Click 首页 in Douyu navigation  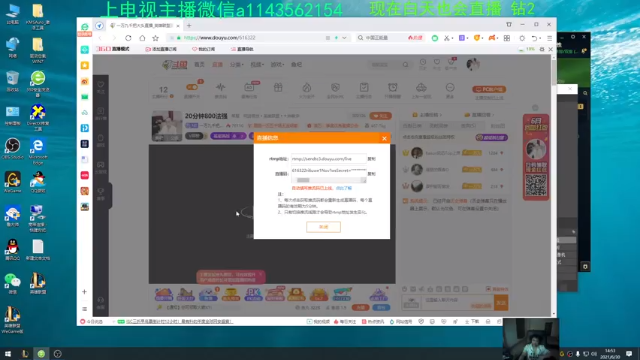coord(199,64)
